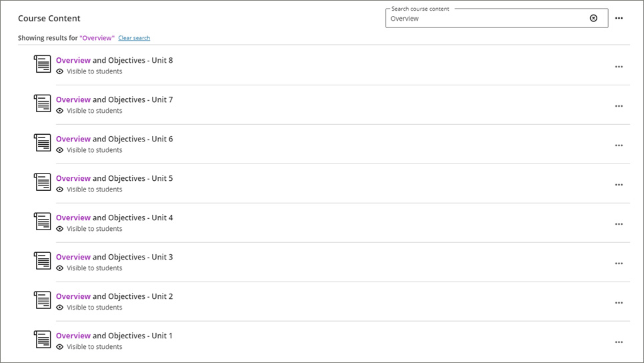Screen dimensions: 644x363
Task: Toggle visibility eye for Unit 8 overview
Action: [x=60, y=71]
